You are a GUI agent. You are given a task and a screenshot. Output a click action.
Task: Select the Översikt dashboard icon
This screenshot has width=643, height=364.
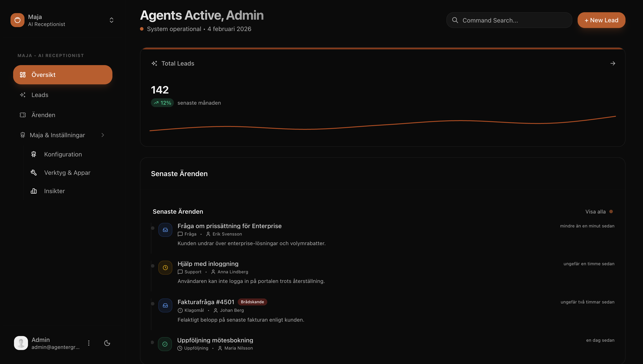(23, 75)
